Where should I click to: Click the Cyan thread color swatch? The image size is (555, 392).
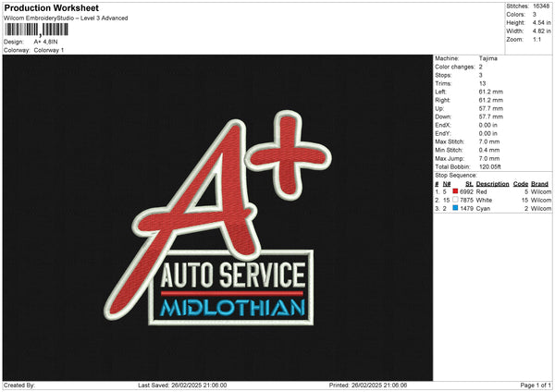tap(455, 208)
